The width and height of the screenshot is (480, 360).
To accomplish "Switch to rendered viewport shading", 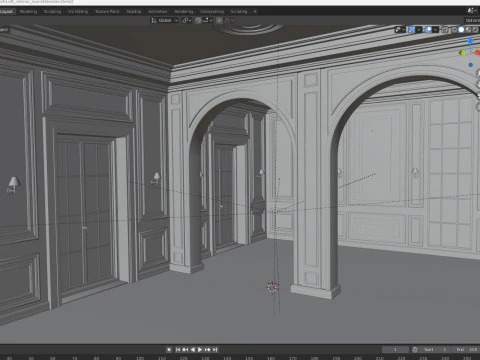I will tap(475, 30).
